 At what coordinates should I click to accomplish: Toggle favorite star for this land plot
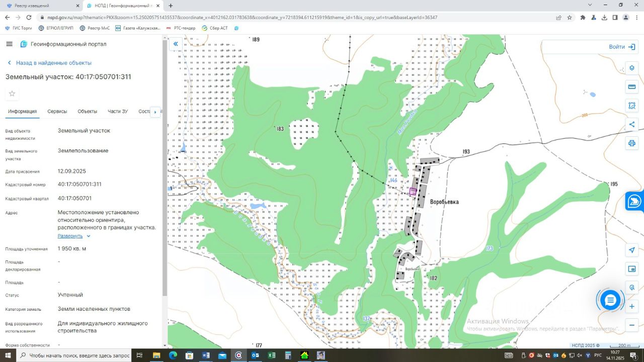click(12, 94)
